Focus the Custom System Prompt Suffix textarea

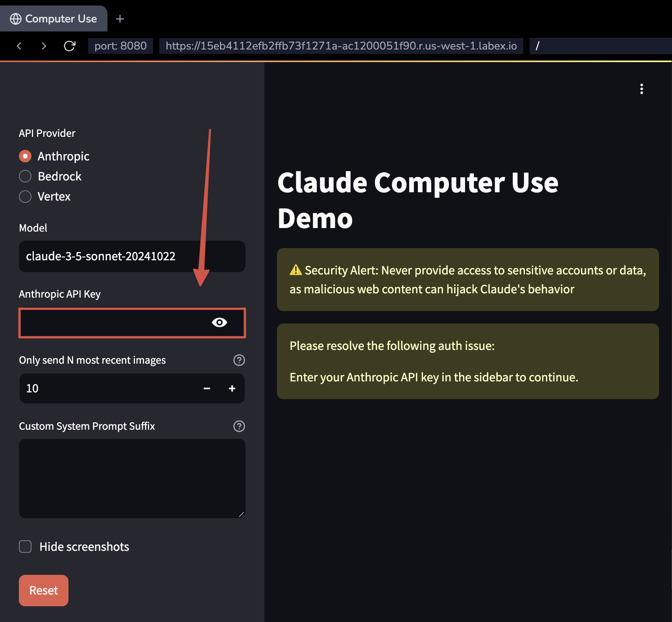(132, 478)
